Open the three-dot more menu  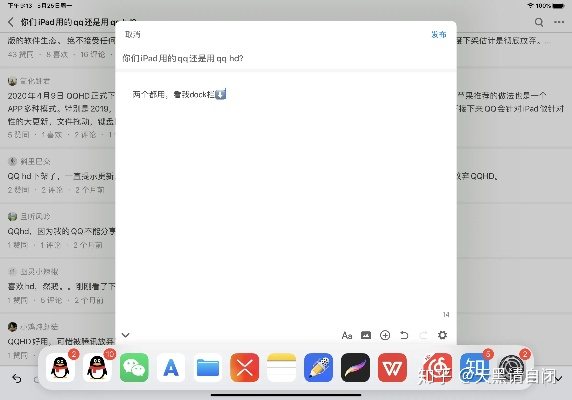click(559, 22)
